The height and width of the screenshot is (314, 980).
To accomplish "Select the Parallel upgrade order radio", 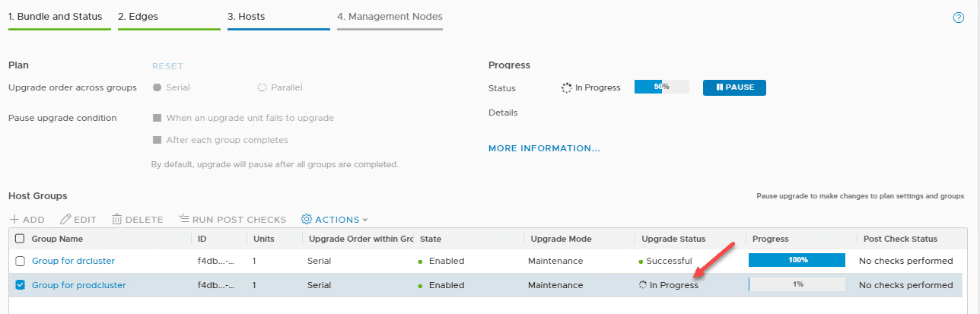I will 262,87.
